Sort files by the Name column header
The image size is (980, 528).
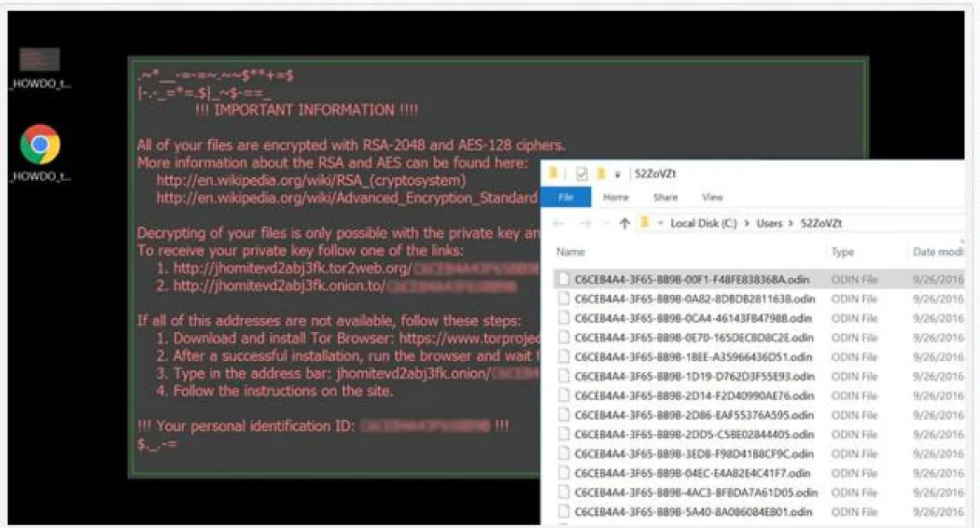point(571,252)
